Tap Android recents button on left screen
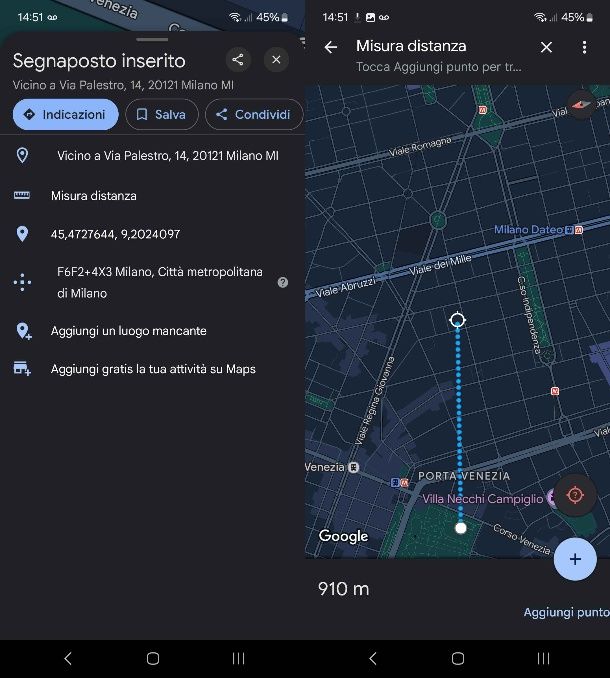Image resolution: width=610 pixels, height=678 pixels. pyautogui.click(x=238, y=659)
